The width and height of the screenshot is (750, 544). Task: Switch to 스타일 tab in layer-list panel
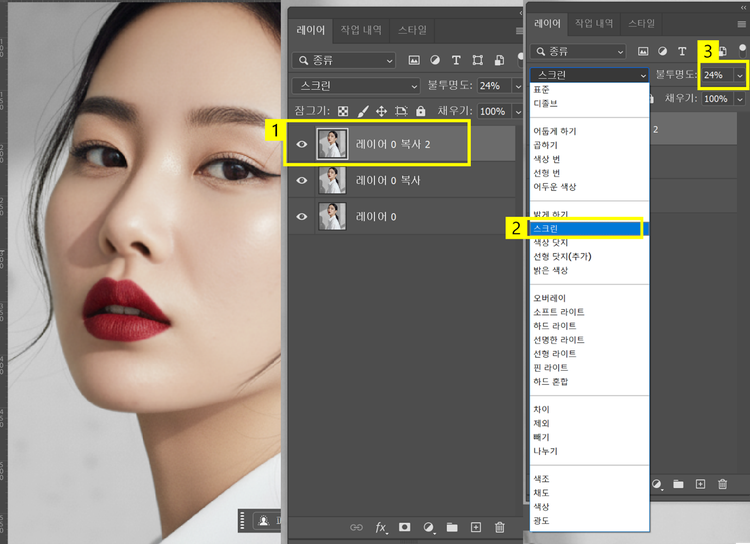tap(412, 30)
